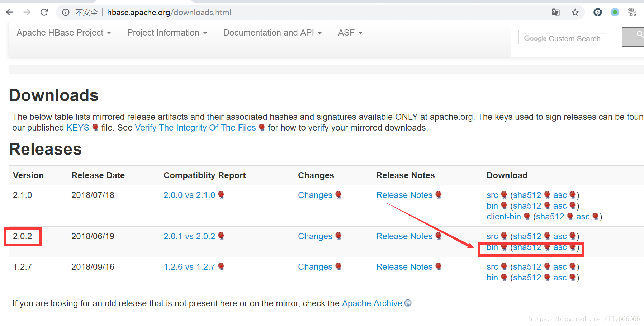Open Changes for version 1.2.7

pyautogui.click(x=315, y=267)
